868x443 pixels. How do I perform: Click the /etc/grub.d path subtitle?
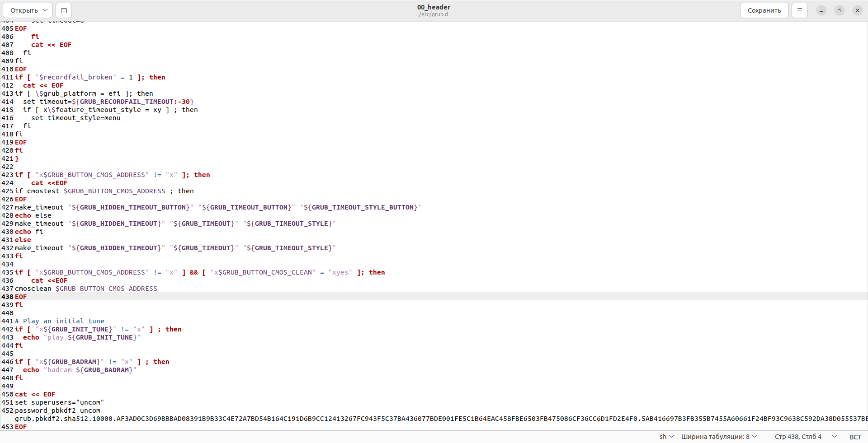[434, 14]
